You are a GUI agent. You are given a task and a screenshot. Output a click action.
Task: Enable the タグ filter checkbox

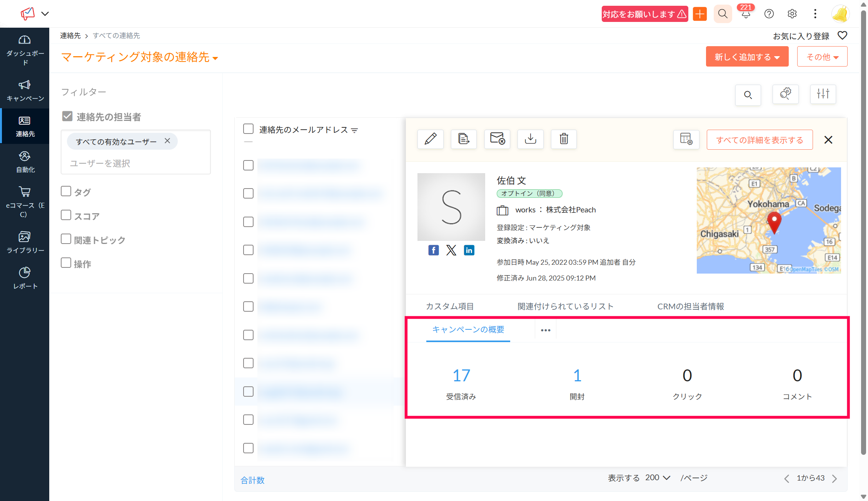click(66, 191)
